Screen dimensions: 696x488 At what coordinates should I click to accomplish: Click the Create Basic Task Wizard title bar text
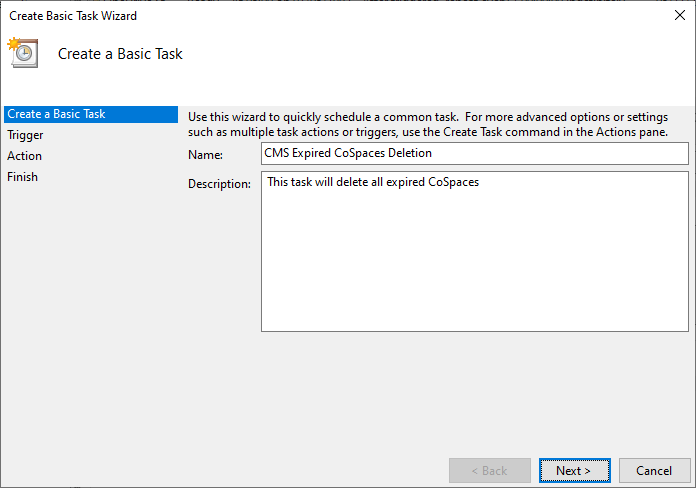(x=73, y=16)
